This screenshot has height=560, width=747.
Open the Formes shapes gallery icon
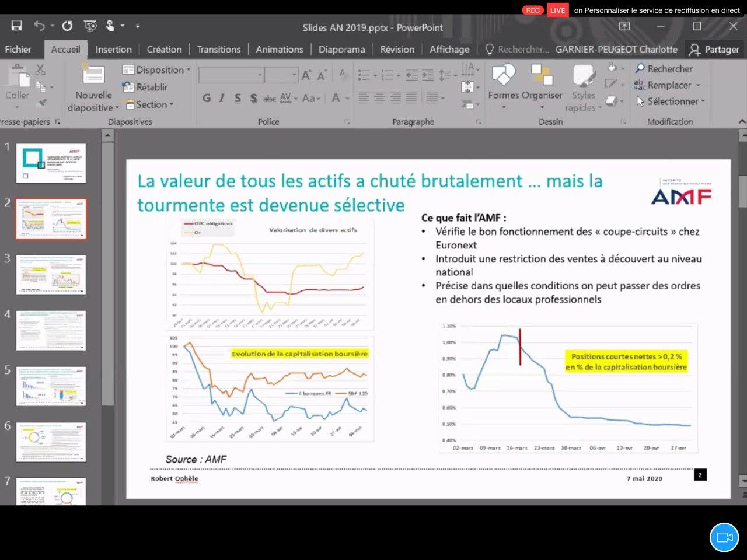(x=503, y=75)
